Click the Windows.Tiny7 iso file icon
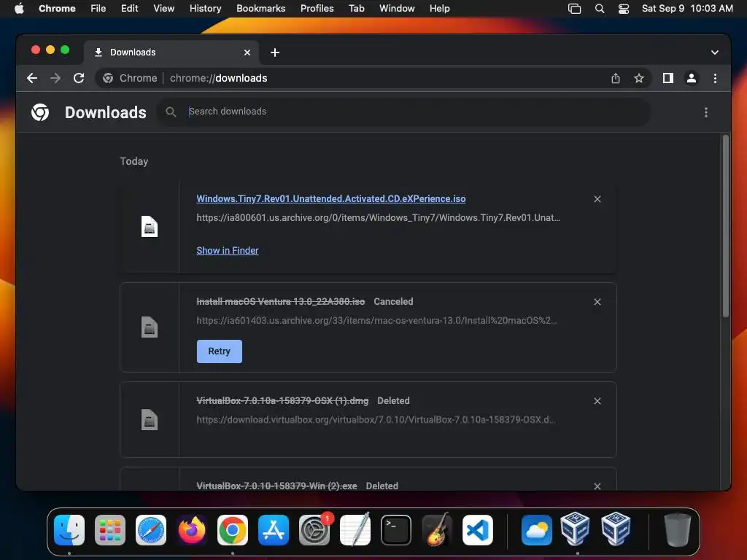The image size is (747, 560). coord(150,227)
